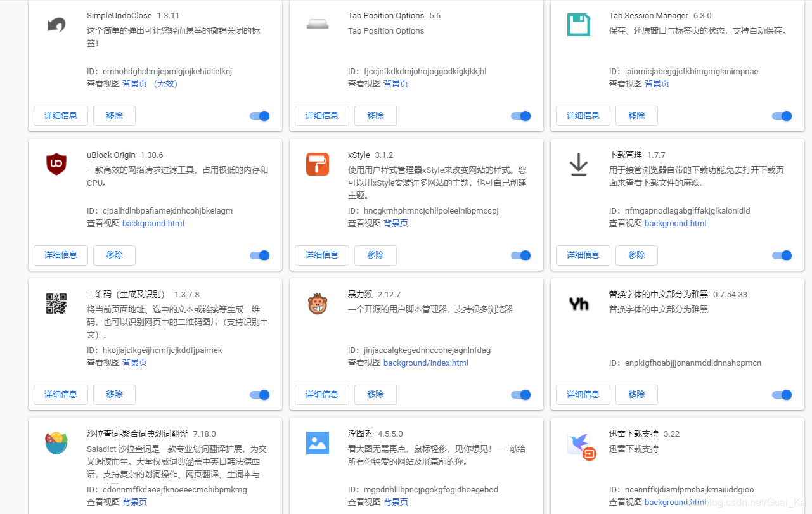This screenshot has width=812, height=514.
Task: Open xStyle 背景页 link
Action: pos(396,223)
